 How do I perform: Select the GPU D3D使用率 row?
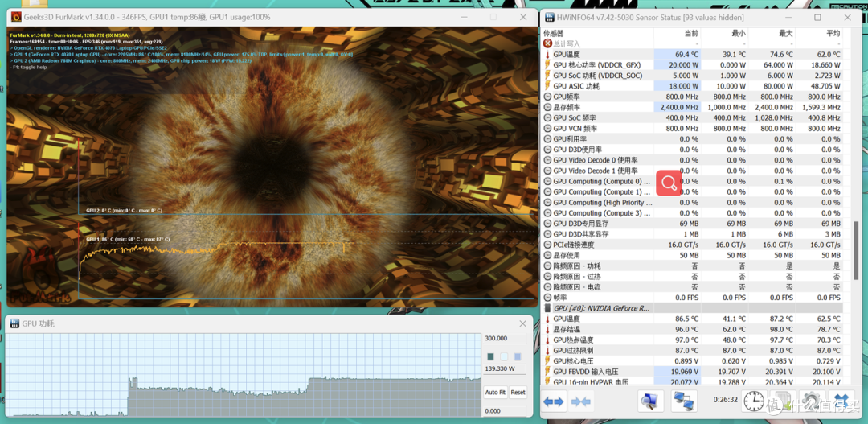coord(693,150)
